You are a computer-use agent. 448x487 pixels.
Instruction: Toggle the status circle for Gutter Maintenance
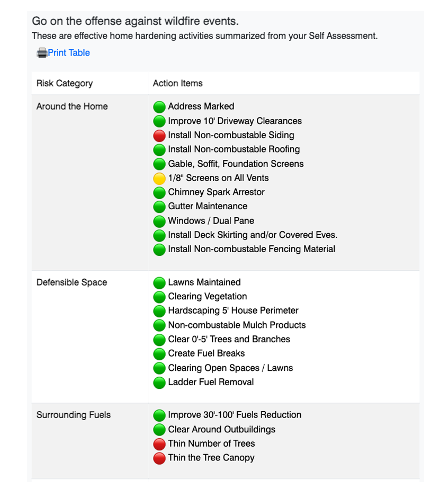[159, 207]
